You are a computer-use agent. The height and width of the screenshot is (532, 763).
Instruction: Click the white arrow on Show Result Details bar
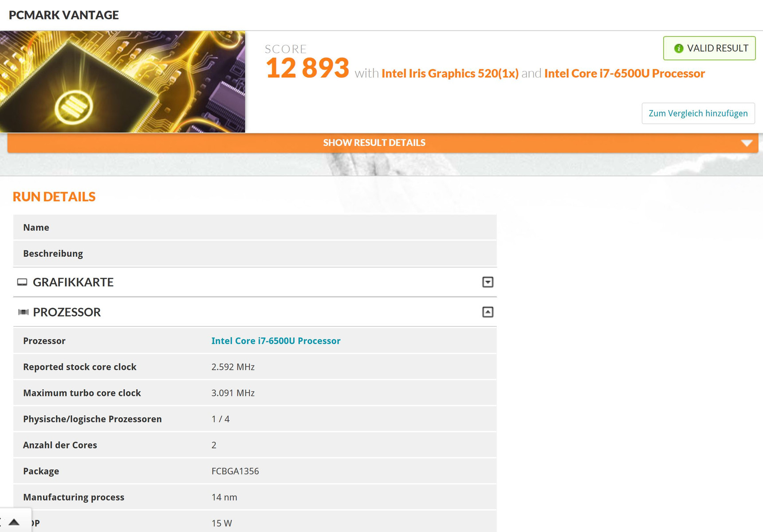point(747,143)
